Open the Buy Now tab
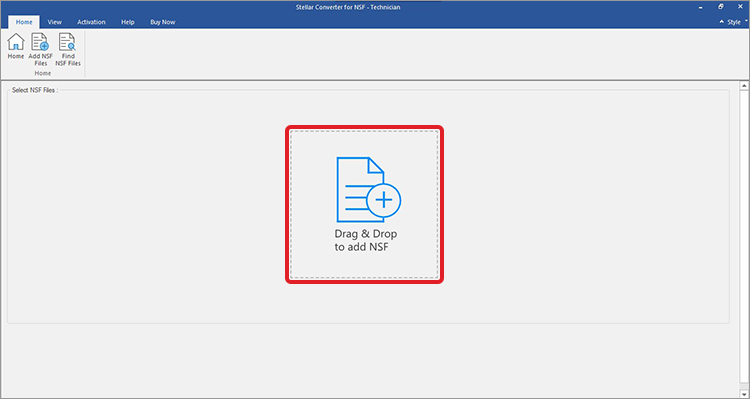The width and height of the screenshot is (750, 399). [163, 22]
